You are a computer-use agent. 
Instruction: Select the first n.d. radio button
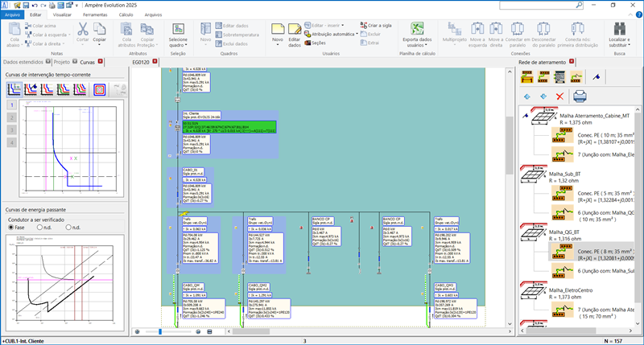tap(39, 228)
